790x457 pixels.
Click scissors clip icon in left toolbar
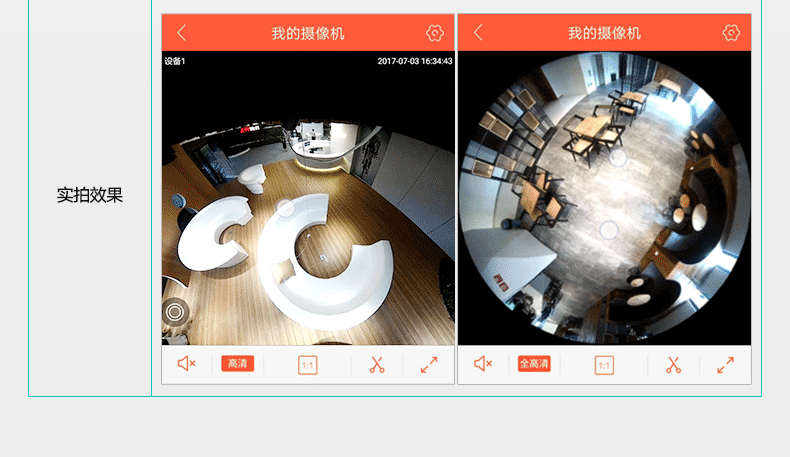[377, 365]
